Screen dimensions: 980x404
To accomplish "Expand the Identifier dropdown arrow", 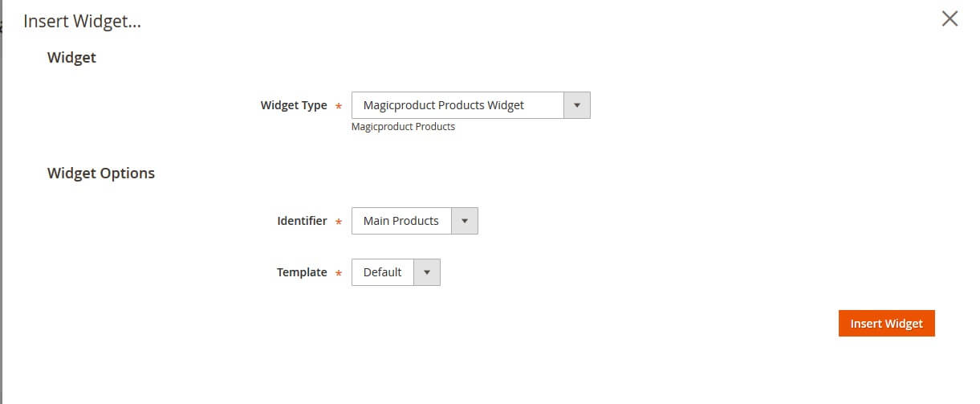I will 465,221.
